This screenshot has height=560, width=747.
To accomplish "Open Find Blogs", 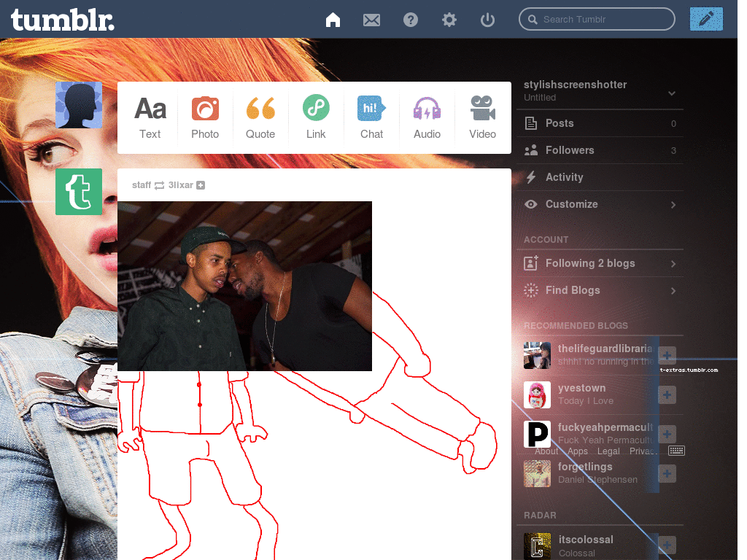I will tap(600, 290).
